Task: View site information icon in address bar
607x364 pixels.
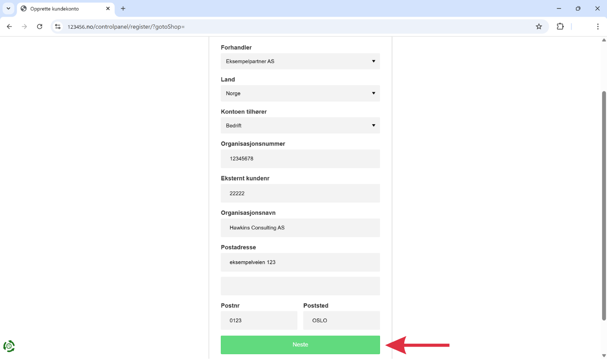Action: 58,27
